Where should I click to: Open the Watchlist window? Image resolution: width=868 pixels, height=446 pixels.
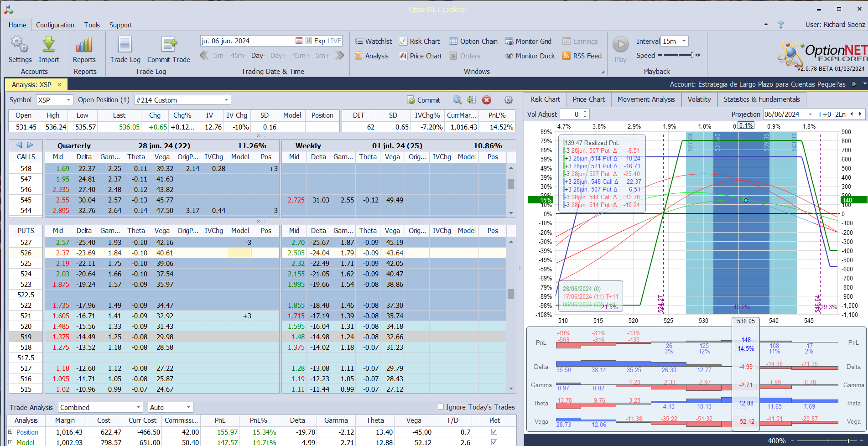pyautogui.click(x=373, y=41)
